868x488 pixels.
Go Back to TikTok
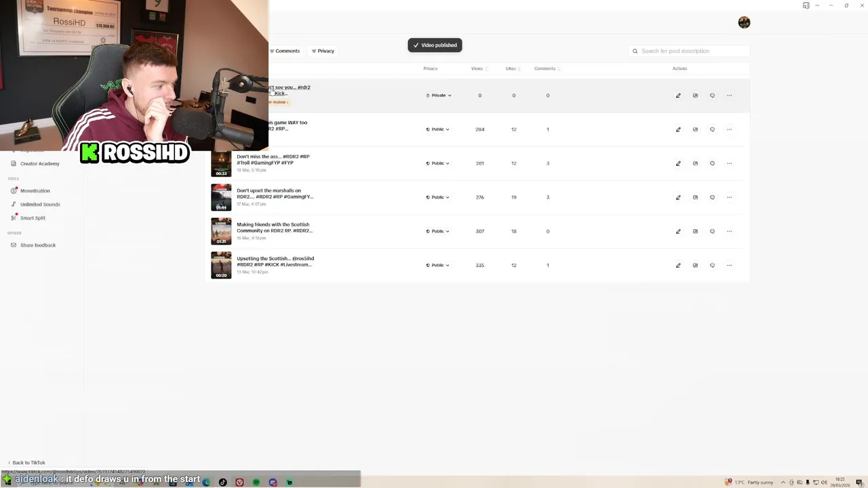coord(26,462)
